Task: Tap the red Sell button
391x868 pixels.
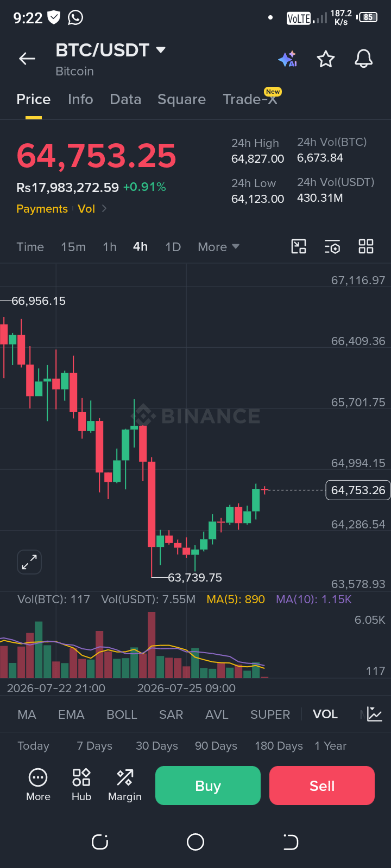Action: tap(322, 786)
